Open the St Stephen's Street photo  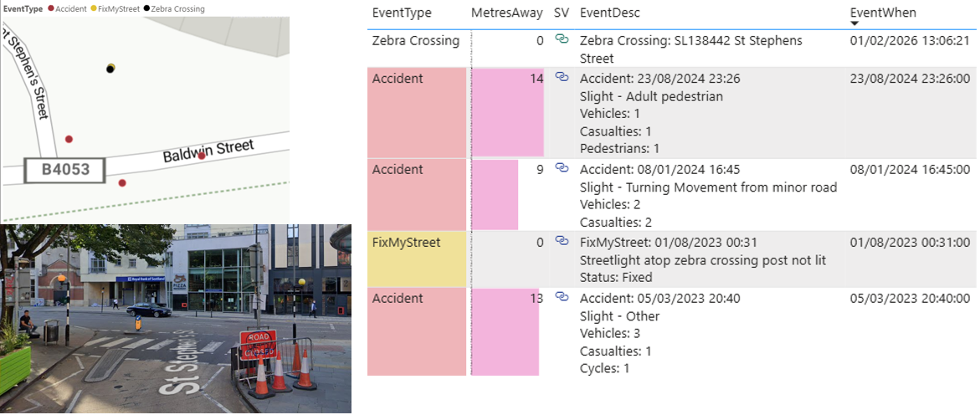click(x=176, y=318)
